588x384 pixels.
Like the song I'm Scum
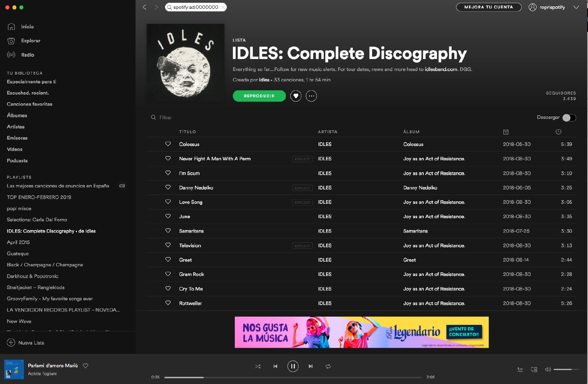pos(168,173)
